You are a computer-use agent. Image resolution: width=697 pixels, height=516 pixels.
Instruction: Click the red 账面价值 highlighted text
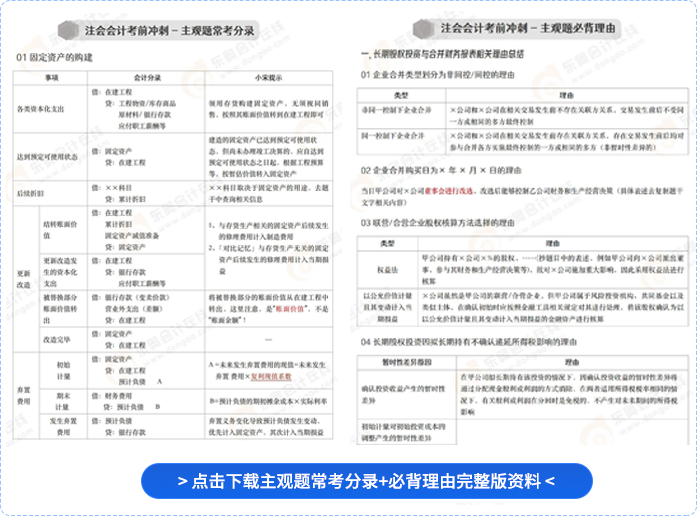coord(276,310)
